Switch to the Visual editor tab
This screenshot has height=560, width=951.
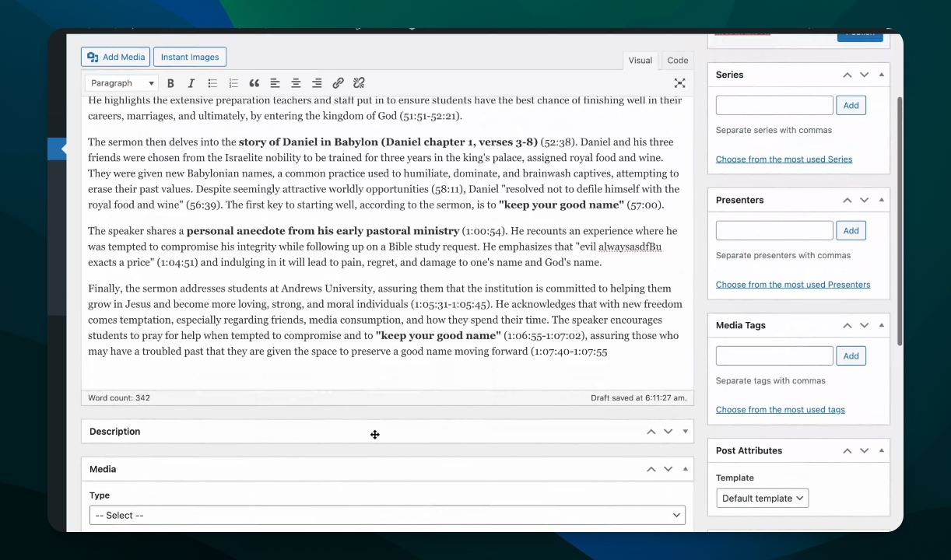[x=640, y=61]
